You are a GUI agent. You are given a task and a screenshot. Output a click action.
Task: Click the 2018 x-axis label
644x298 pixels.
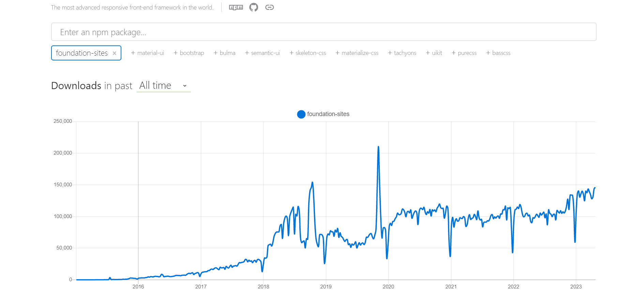click(x=263, y=287)
